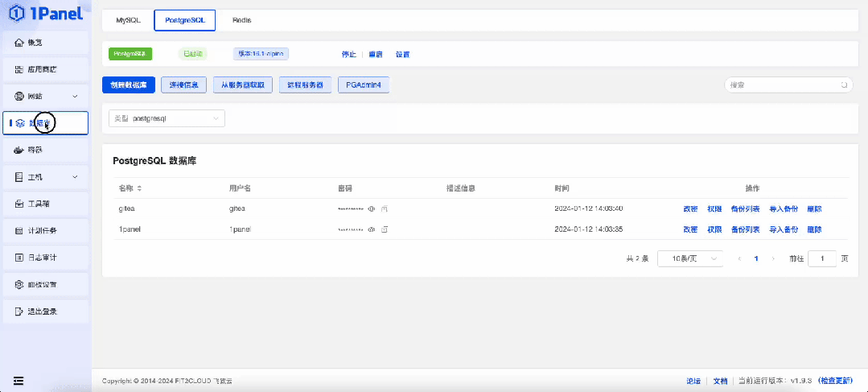
Task: Open 备份列表 for the gitea row
Action: click(745, 209)
